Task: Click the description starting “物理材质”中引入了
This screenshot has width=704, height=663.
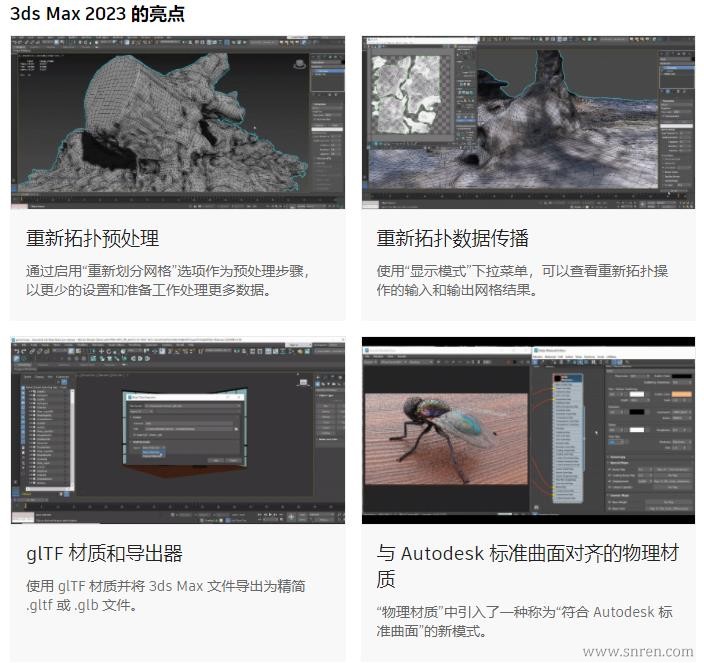Action: tap(524, 622)
